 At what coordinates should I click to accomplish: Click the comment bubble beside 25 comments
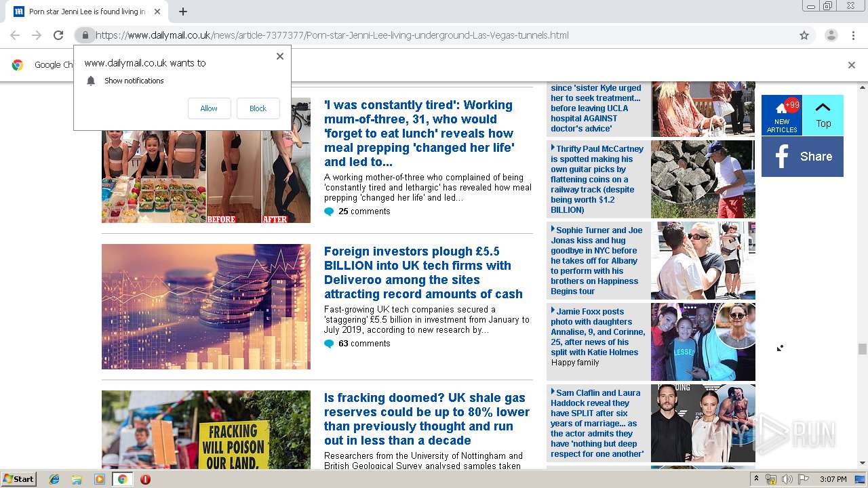329,211
